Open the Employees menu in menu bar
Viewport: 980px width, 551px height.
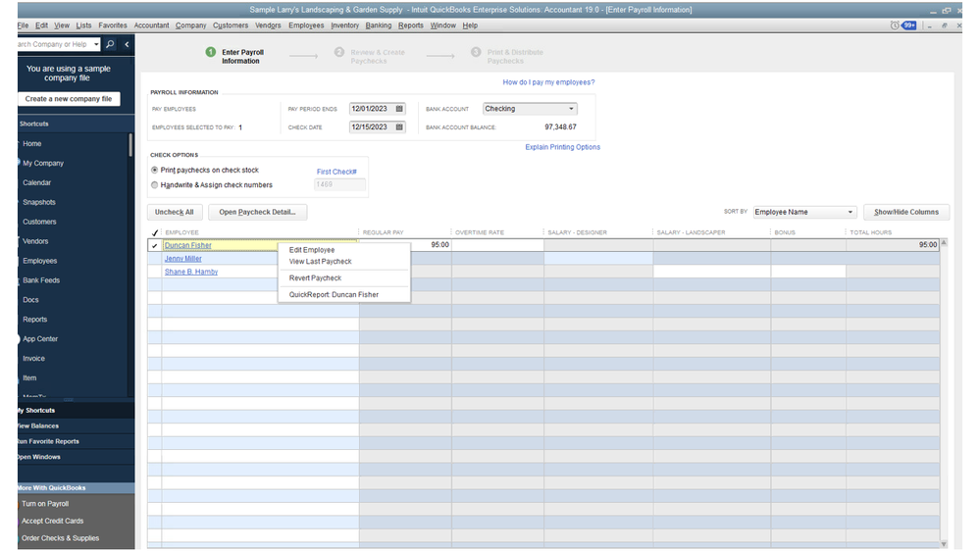point(306,25)
